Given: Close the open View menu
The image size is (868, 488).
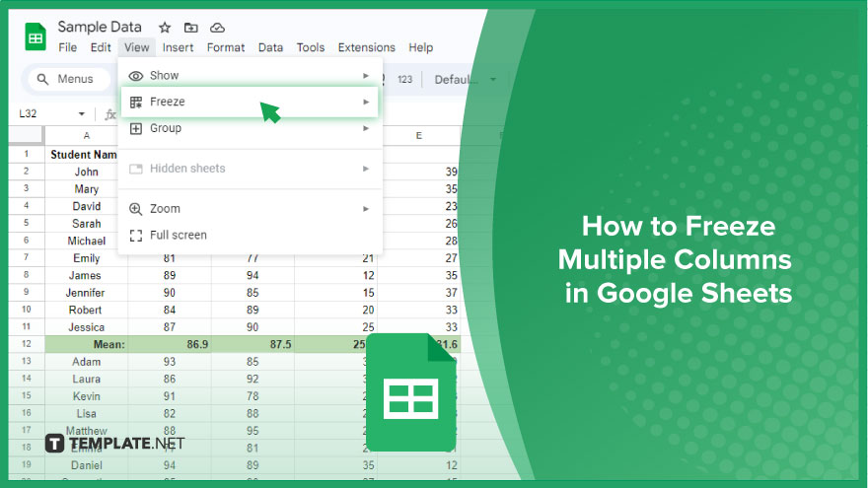Looking at the screenshot, I should (136, 47).
